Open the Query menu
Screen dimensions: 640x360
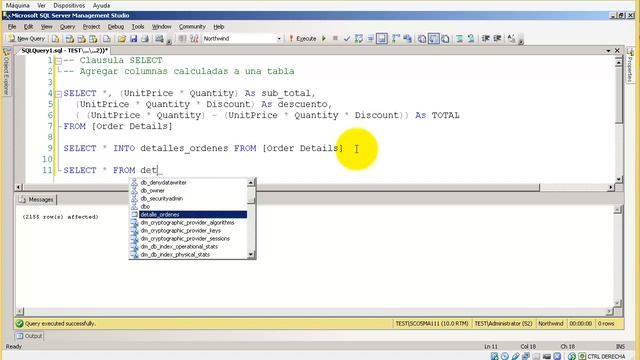67,27
